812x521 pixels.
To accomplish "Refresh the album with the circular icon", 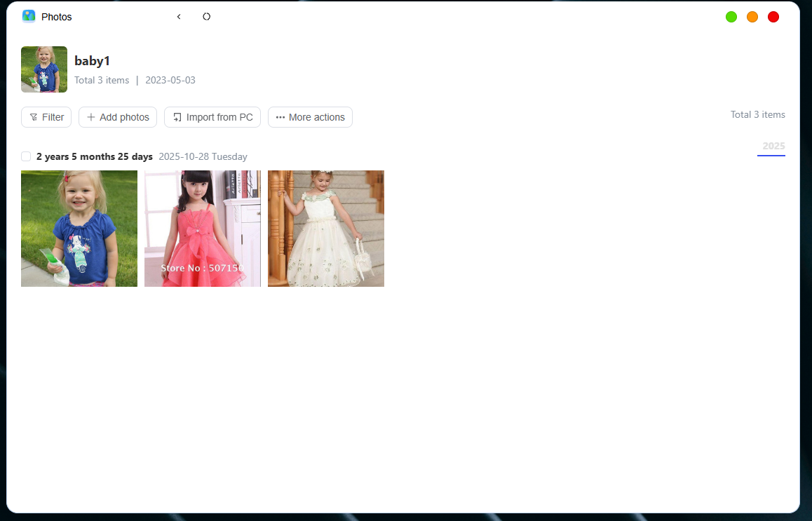I will 207,17.
